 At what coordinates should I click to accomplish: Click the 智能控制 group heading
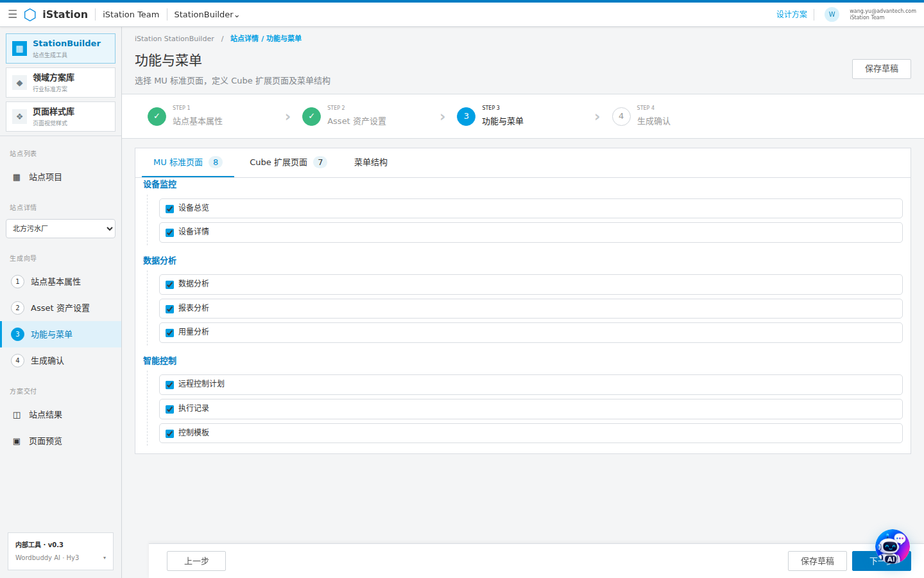tap(160, 361)
